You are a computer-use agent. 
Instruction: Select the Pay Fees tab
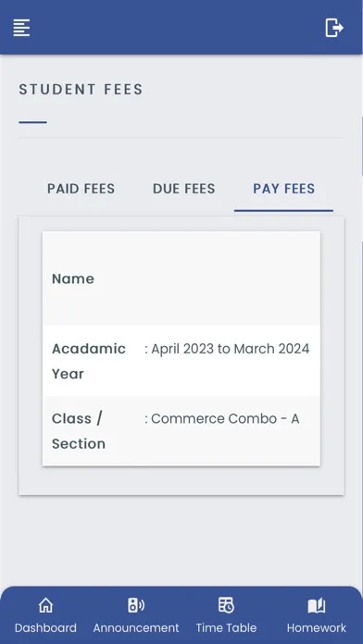click(283, 189)
